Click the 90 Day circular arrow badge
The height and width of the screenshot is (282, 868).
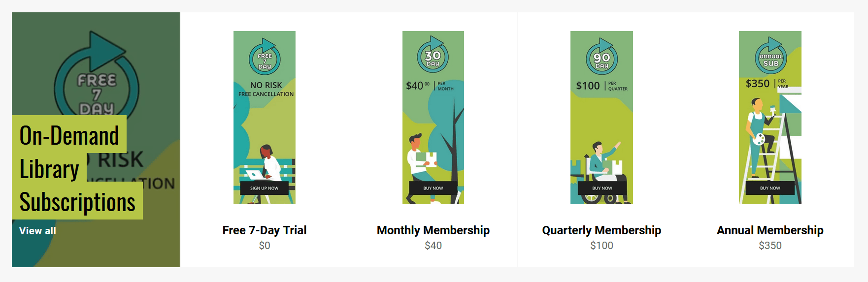point(601,57)
